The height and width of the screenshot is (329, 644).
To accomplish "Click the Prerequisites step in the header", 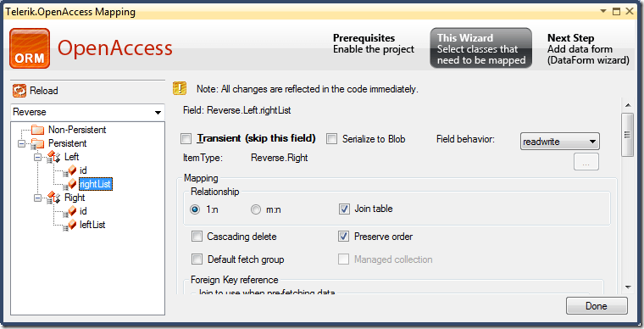I will click(374, 43).
